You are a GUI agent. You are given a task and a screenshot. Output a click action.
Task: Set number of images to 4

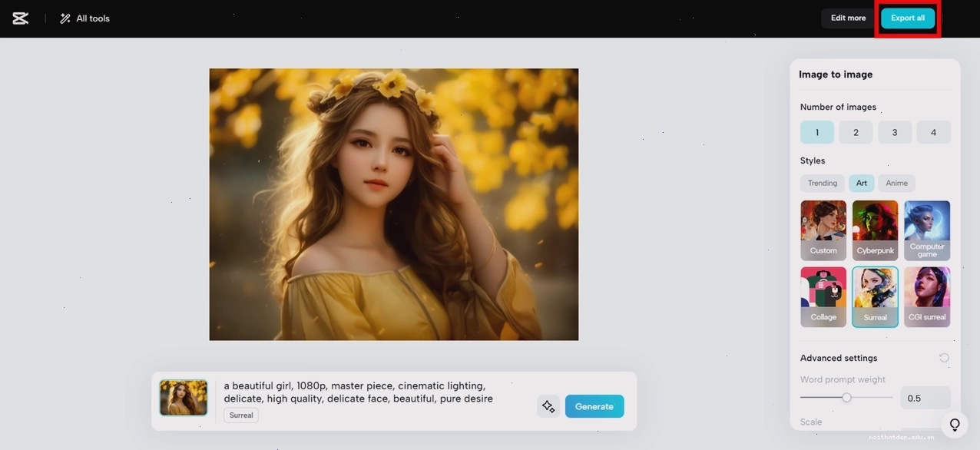[x=934, y=132]
